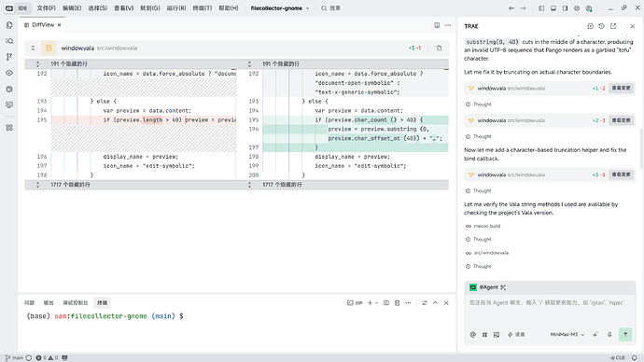Kill terminal with the trash icon
Viewport: 644px width, 362px height.
pos(398,303)
